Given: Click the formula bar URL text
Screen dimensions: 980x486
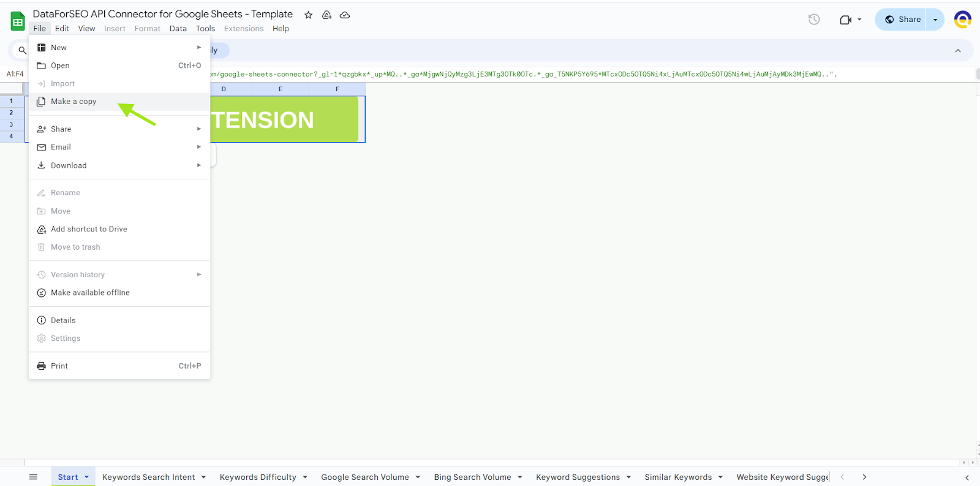Looking at the screenshot, I should pos(523,74).
